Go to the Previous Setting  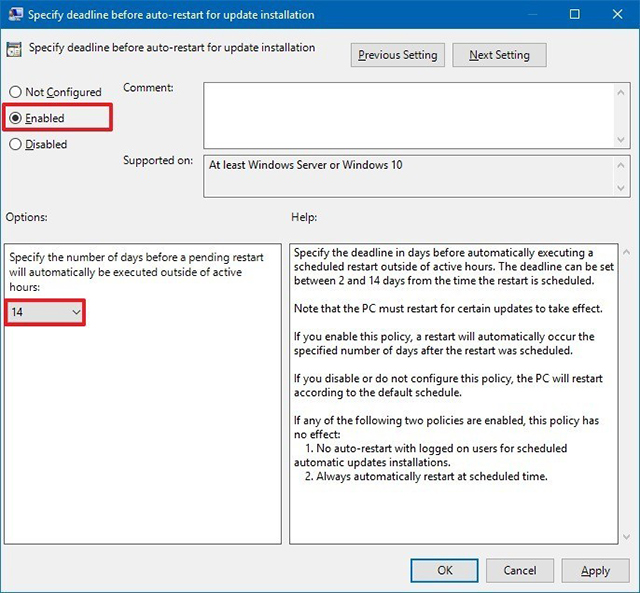click(x=398, y=55)
